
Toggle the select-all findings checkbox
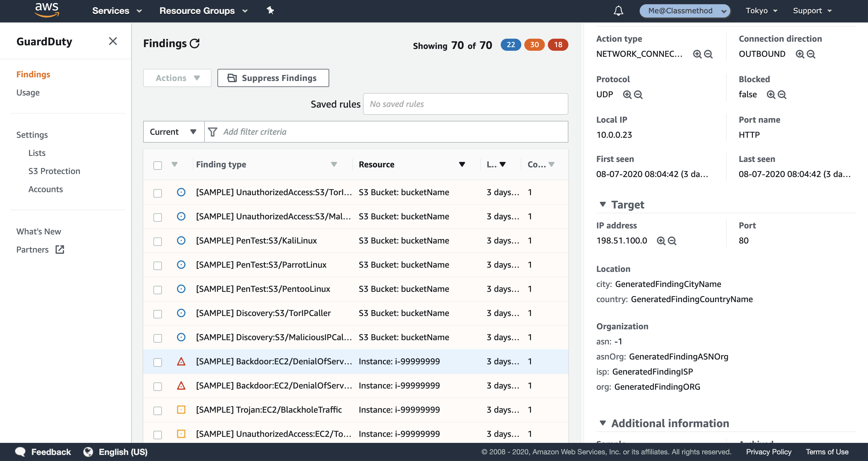click(157, 165)
